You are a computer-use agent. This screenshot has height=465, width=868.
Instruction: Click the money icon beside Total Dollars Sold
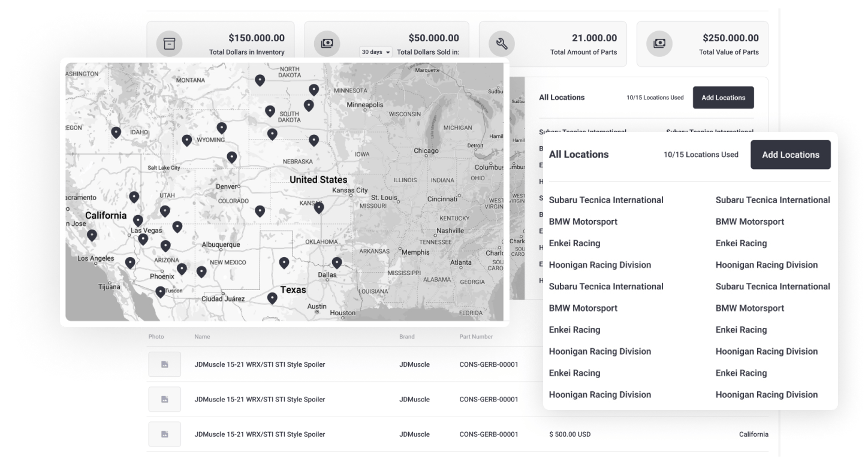327,44
